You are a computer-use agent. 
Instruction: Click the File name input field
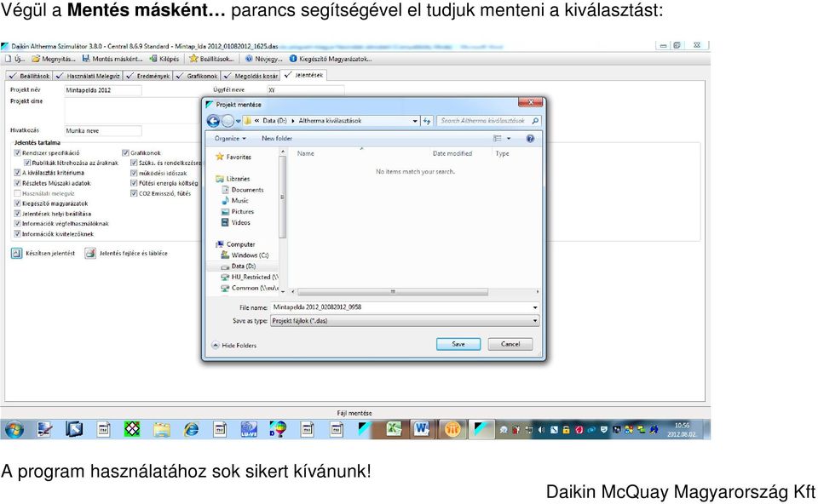pyautogui.click(x=404, y=307)
